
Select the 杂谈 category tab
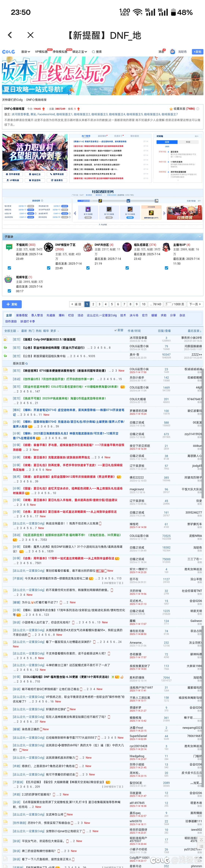[182, 315]
